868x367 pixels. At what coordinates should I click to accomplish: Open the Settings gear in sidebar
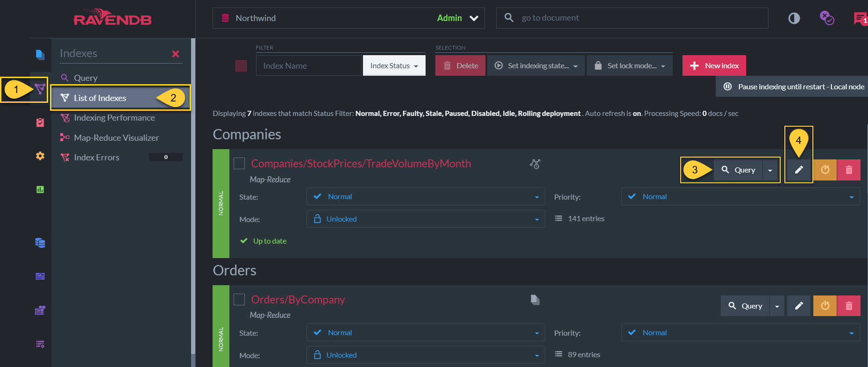tap(40, 156)
